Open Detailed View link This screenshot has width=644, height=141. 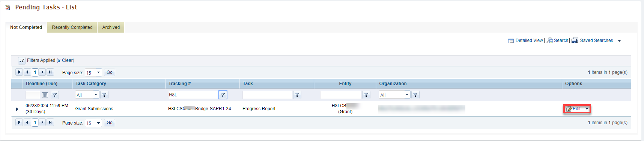pyautogui.click(x=529, y=40)
